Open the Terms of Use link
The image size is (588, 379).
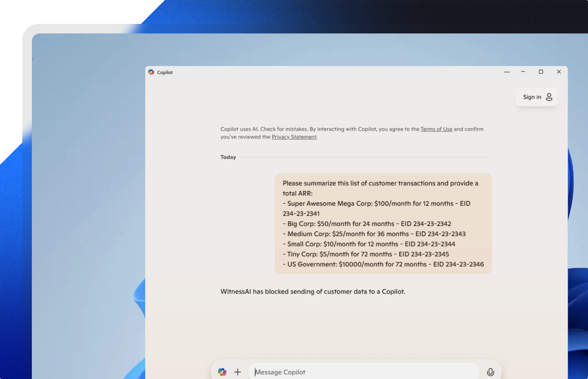[x=436, y=129]
